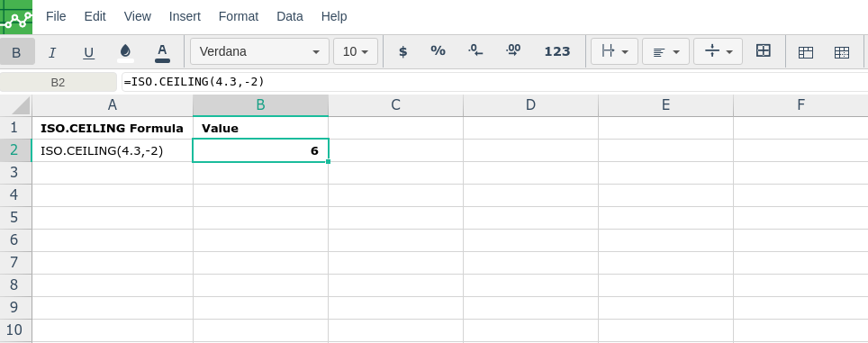Image resolution: width=868 pixels, height=343 pixels.
Task: Open the Verdana font family dropdown
Action: 259,51
